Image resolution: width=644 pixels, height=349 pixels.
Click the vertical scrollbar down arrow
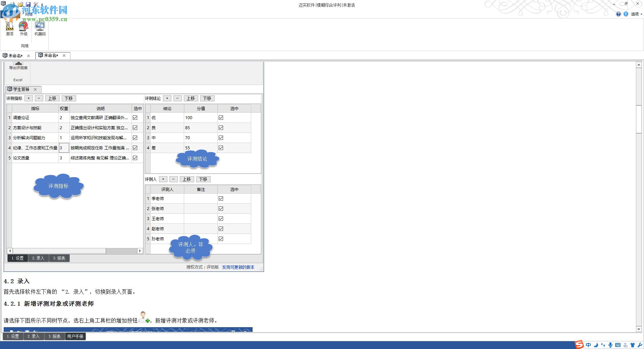pyautogui.click(x=639, y=329)
